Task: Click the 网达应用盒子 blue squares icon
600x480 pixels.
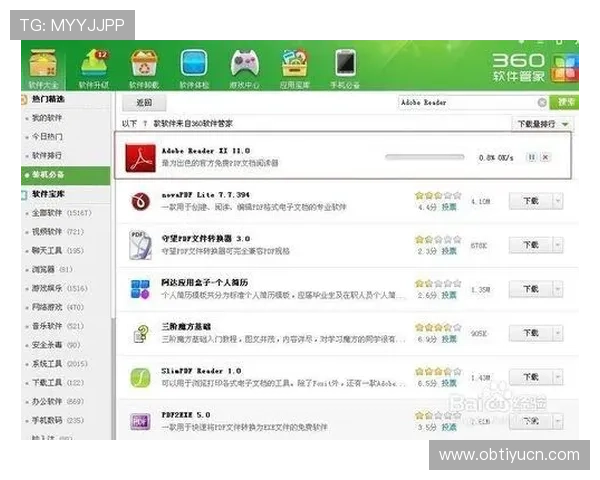Action: 140,289
